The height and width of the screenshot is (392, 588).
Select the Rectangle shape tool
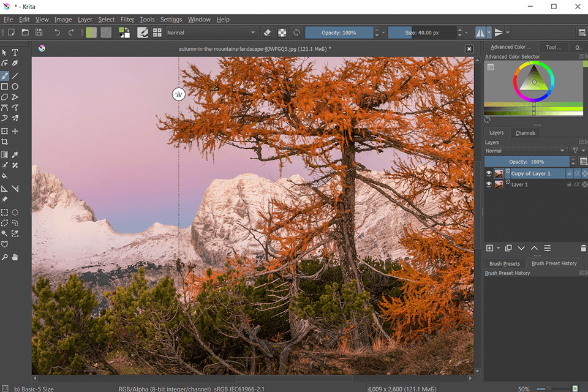point(4,86)
